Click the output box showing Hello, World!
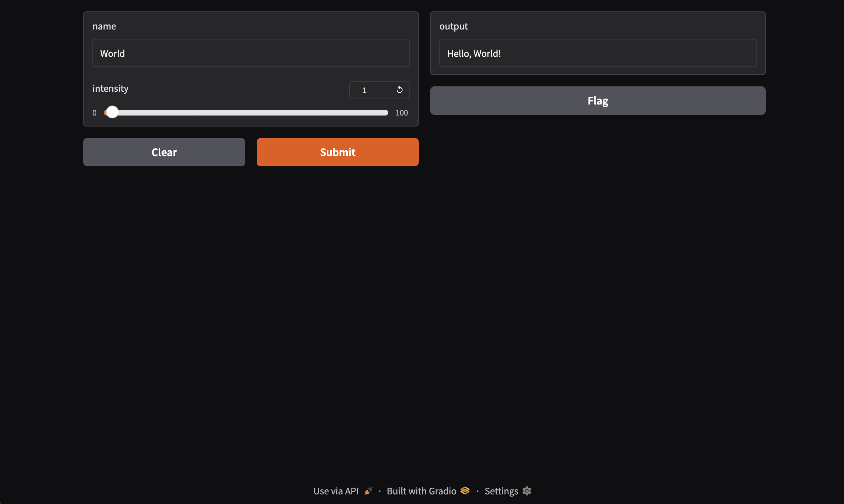This screenshot has width=844, height=504. [x=598, y=53]
